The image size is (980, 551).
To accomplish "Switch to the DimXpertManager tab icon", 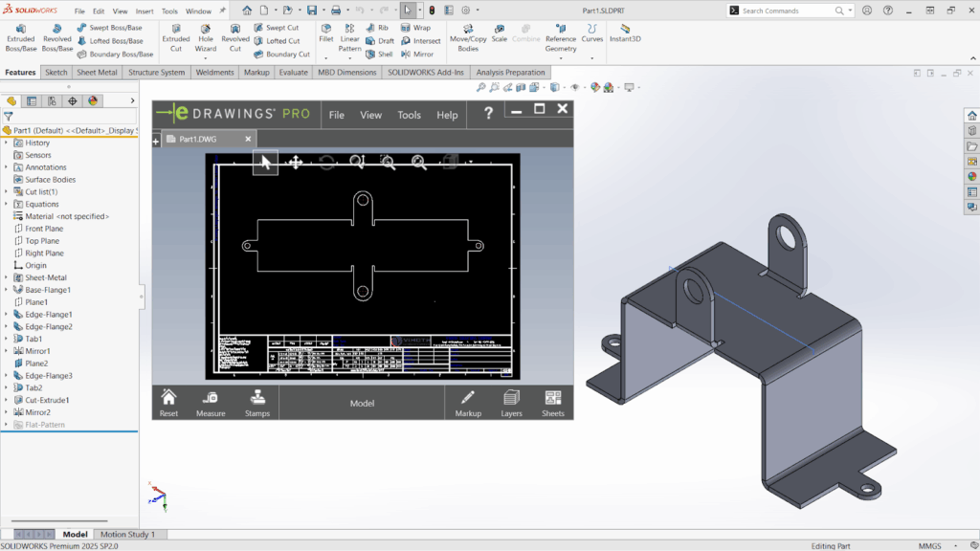I will tap(73, 100).
